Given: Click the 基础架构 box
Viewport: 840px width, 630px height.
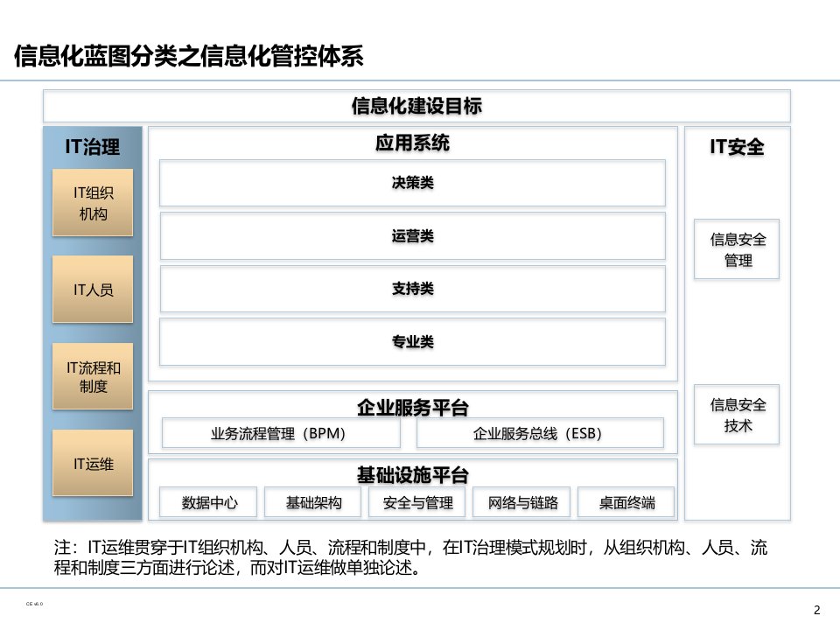Looking at the screenshot, I should click(x=312, y=502).
